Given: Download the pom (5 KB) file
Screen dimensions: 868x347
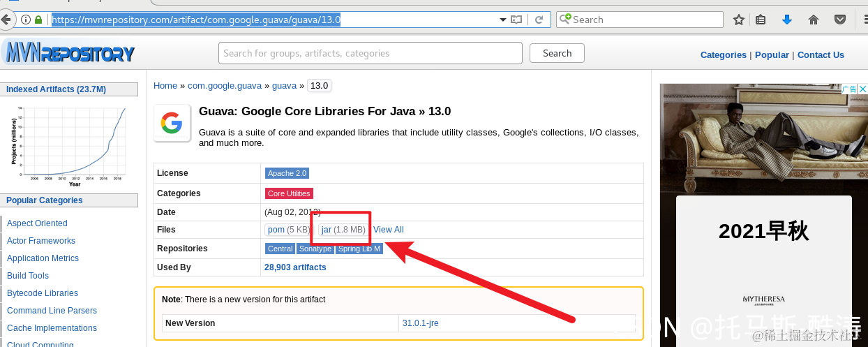Looking at the screenshot, I should [x=288, y=230].
